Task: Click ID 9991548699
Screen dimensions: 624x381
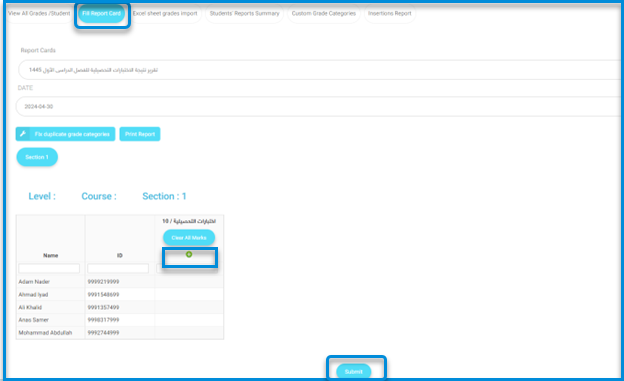Action: point(103,295)
